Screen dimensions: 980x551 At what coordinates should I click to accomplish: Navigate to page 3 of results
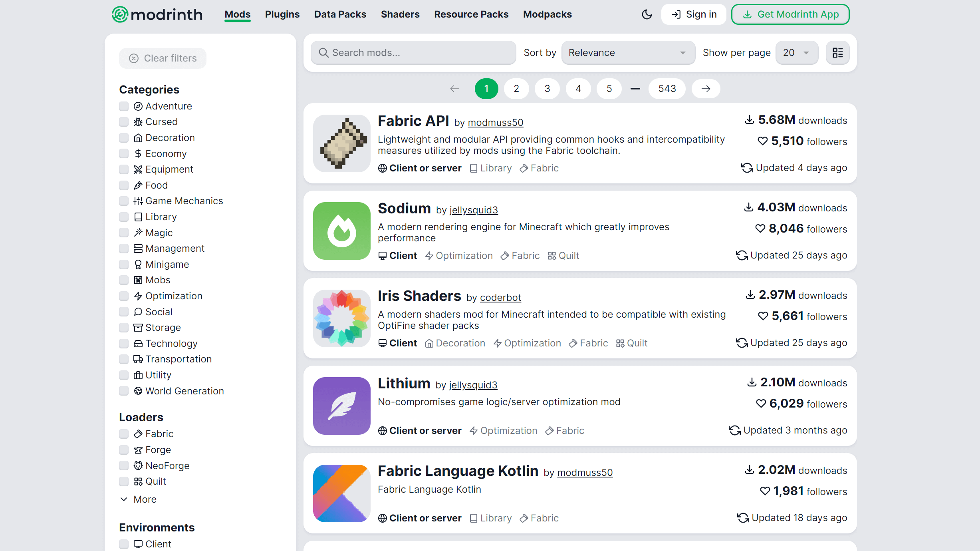point(547,88)
